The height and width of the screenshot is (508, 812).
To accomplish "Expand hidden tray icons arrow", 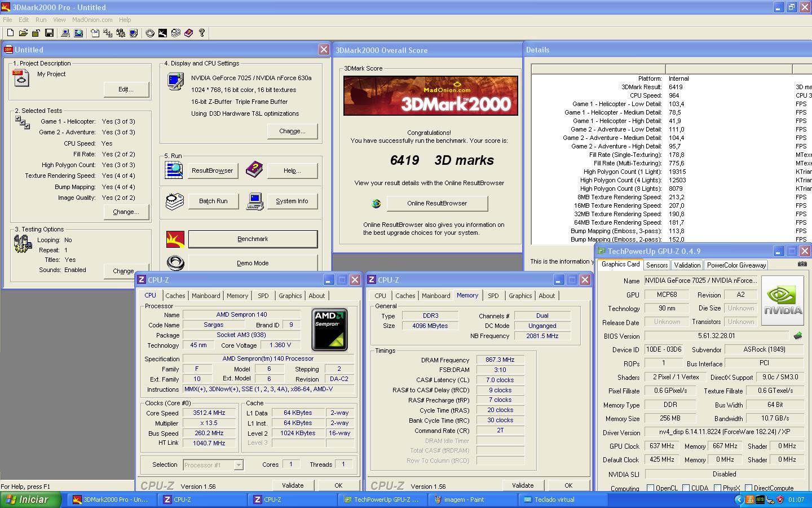I will pyautogui.click(x=739, y=500).
